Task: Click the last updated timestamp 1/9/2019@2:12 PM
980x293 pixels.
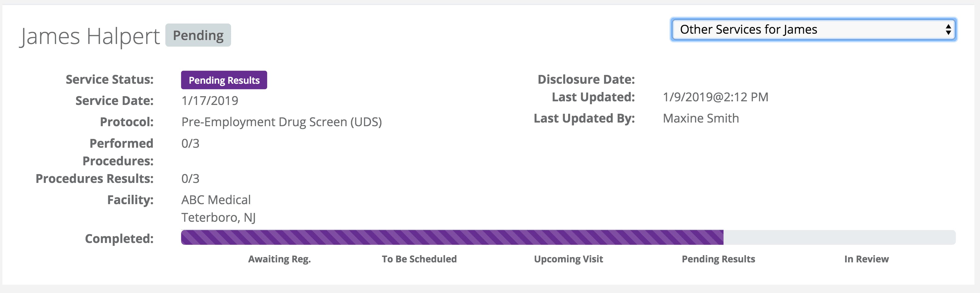Action: [715, 97]
